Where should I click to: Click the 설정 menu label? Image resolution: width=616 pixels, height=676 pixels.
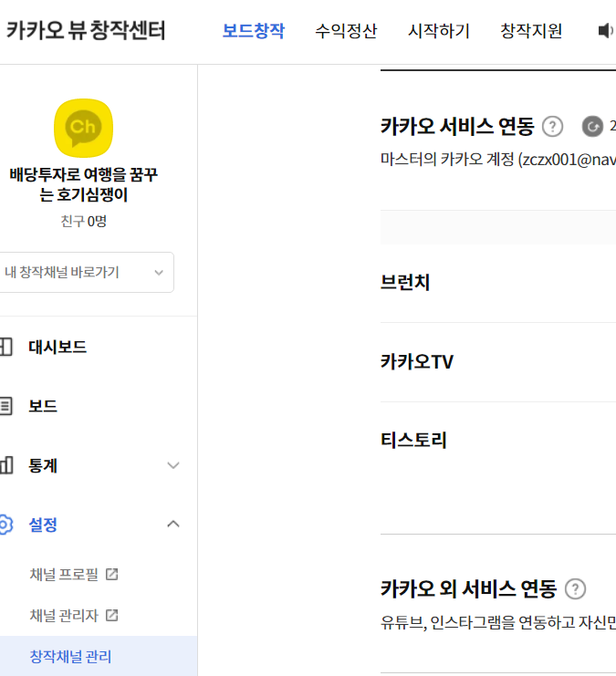coord(43,525)
